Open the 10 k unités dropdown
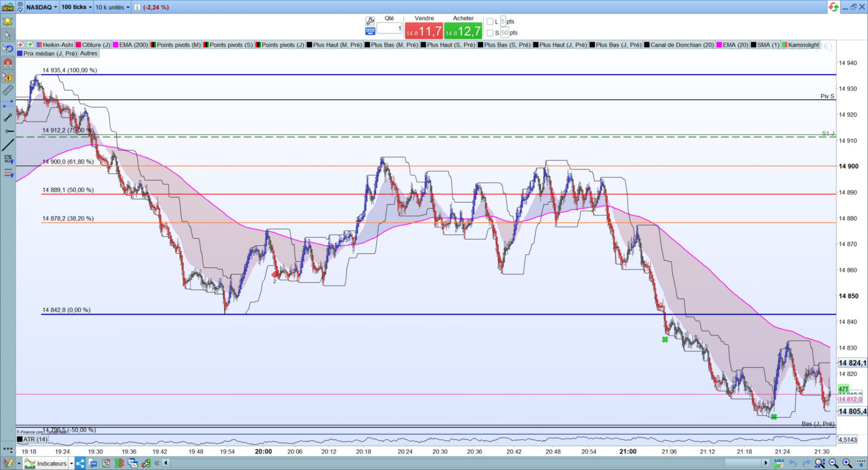868x470 pixels. (x=112, y=7)
